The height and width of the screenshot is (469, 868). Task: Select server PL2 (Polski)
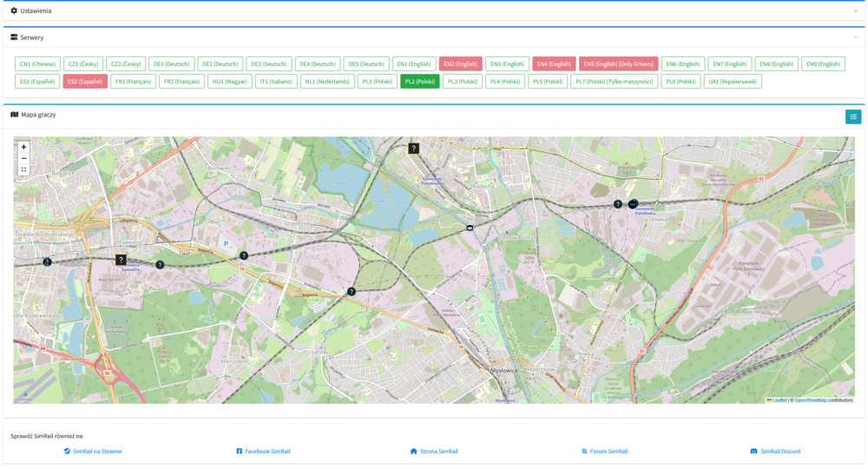pyautogui.click(x=419, y=82)
